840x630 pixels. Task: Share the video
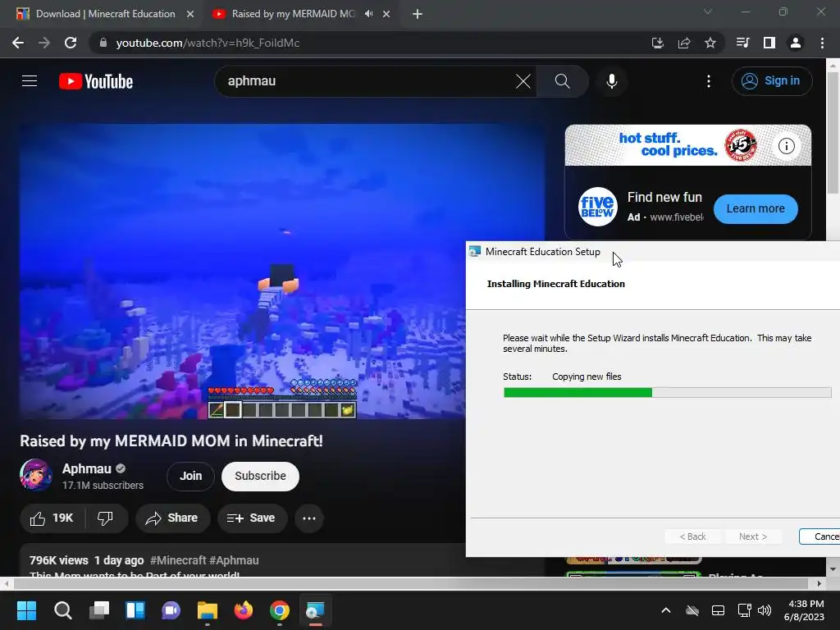coord(172,518)
